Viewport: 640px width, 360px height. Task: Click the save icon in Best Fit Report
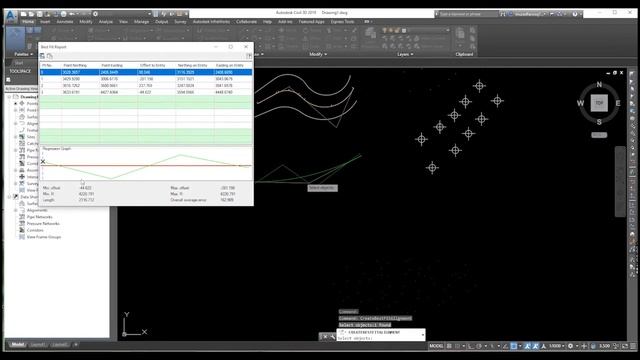coord(42,56)
